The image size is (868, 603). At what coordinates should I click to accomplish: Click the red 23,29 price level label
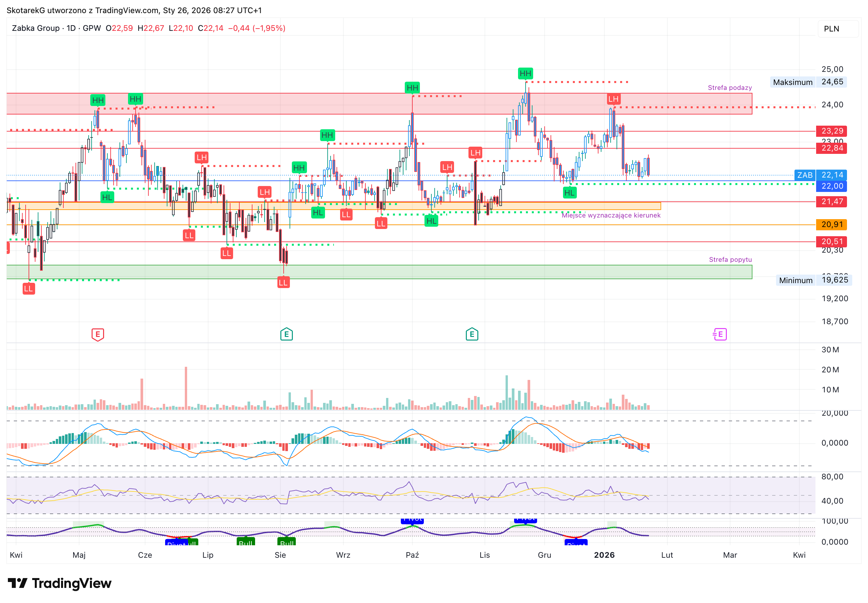[x=831, y=131]
